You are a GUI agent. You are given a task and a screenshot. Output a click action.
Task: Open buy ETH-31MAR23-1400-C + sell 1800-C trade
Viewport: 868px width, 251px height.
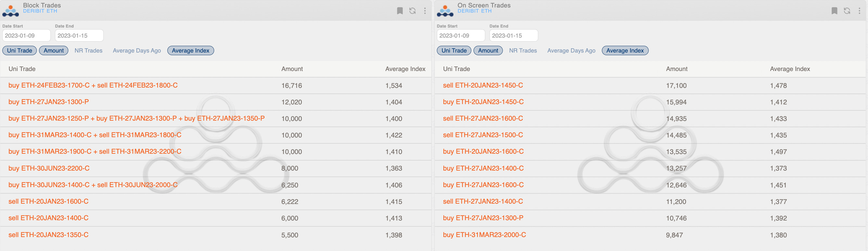[95, 135]
